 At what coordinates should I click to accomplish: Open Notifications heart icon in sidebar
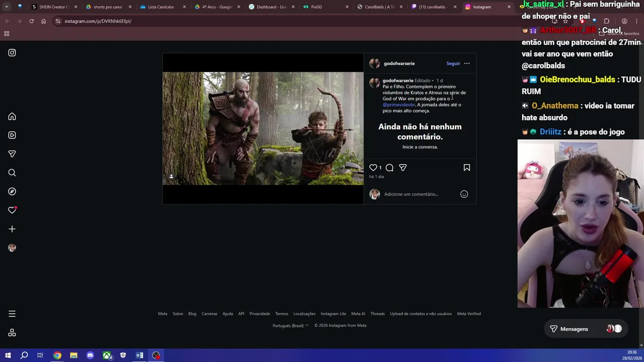click(12, 210)
